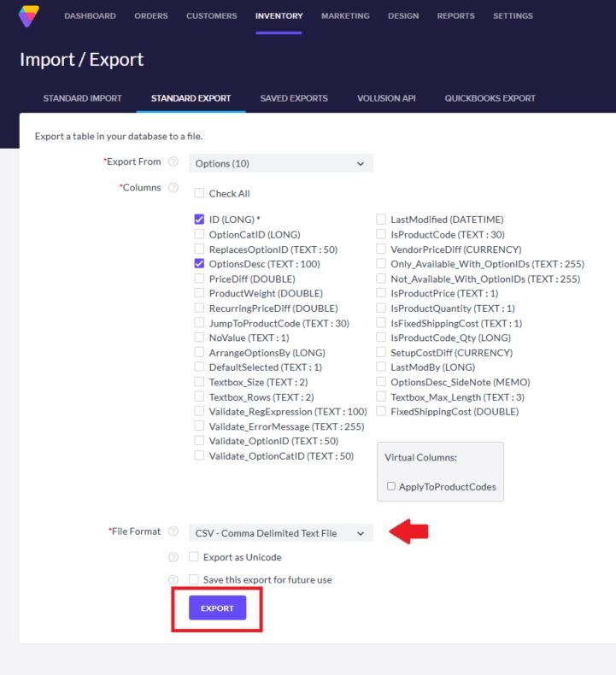Check the LastModBy (LONG) column
616x675 pixels.
(381, 367)
